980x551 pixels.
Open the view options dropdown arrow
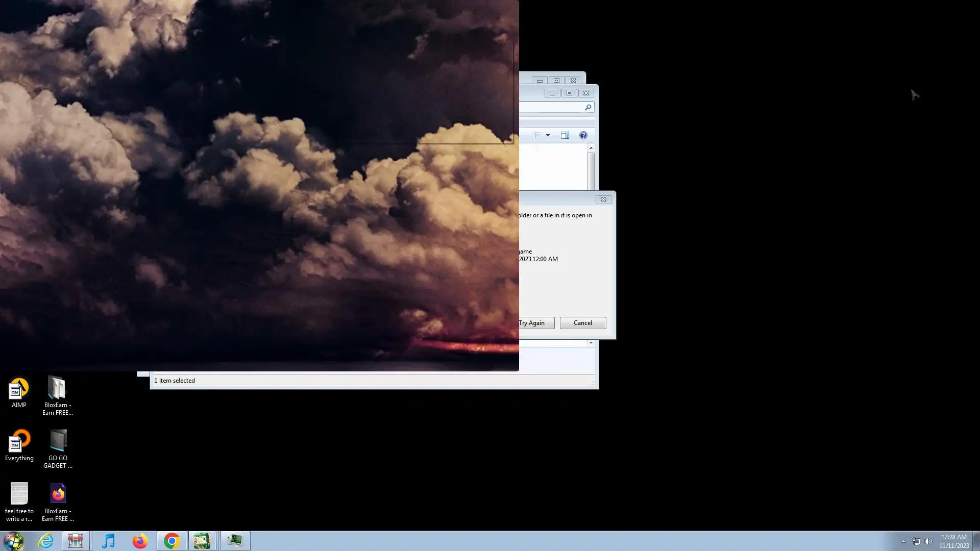coord(548,135)
